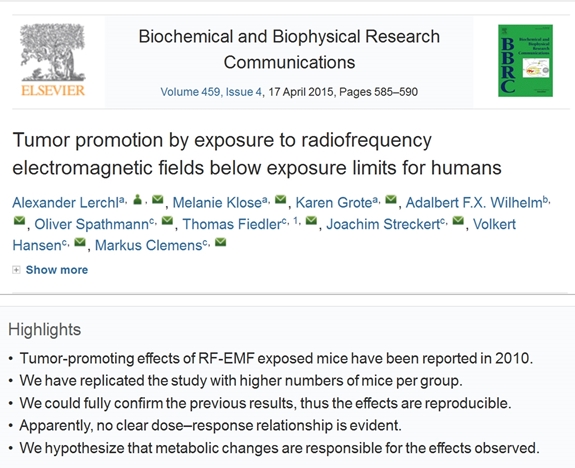Expand the plus icon beside Show more
The image size is (575, 468).
pos(16,270)
